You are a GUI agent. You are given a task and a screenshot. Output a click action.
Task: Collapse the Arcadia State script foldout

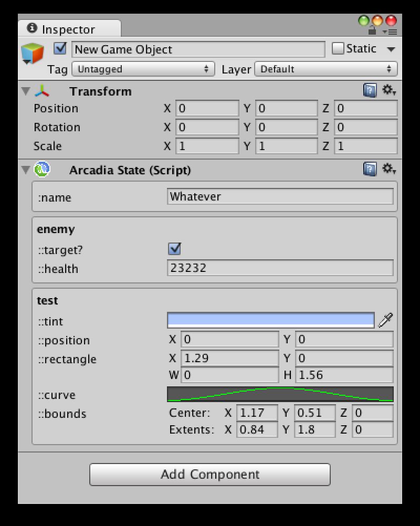26,170
